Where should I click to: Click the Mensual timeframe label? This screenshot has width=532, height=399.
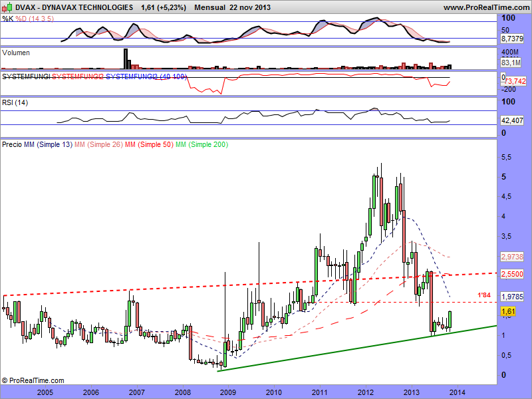tap(209, 7)
